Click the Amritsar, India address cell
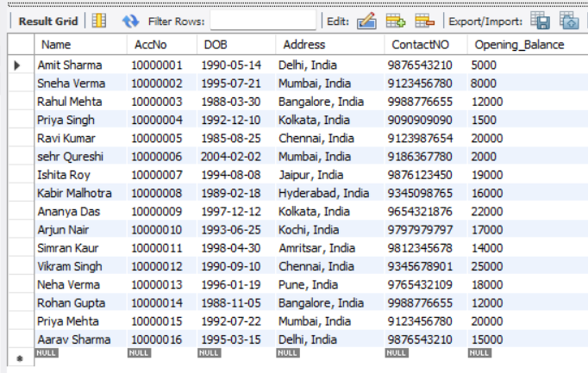Image resolution: width=588 pixels, height=373 pixels. click(329, 248)
